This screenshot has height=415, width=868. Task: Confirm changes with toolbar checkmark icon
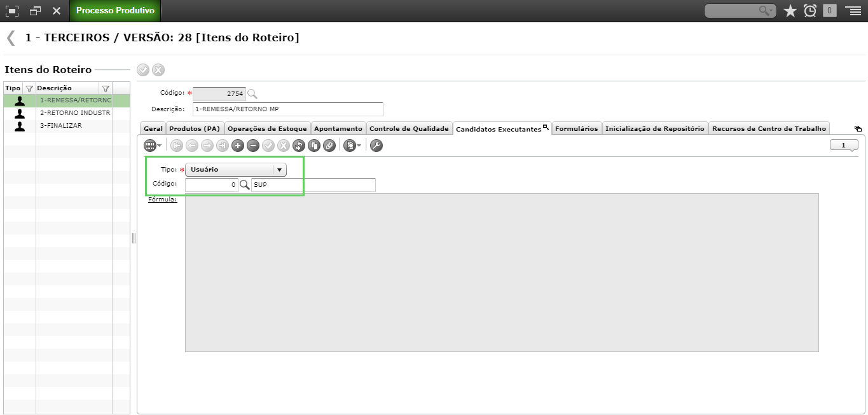(x=268, y=146)
